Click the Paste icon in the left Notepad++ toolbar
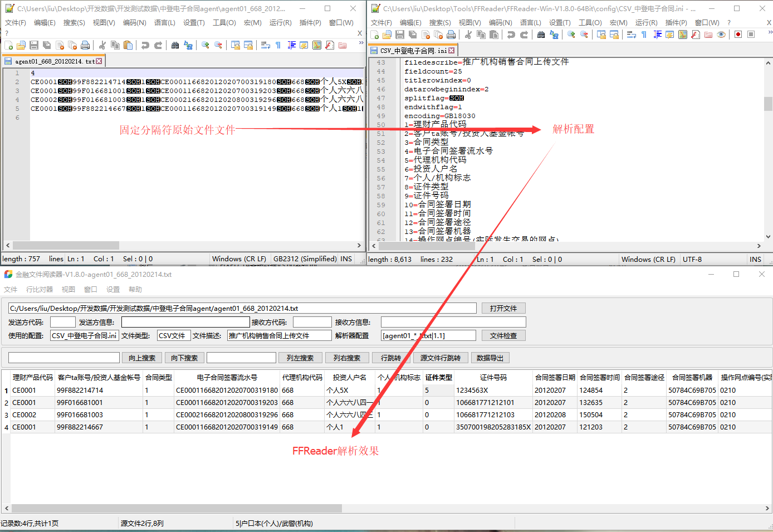Viewport: 773px width, 532px height. 128,45
